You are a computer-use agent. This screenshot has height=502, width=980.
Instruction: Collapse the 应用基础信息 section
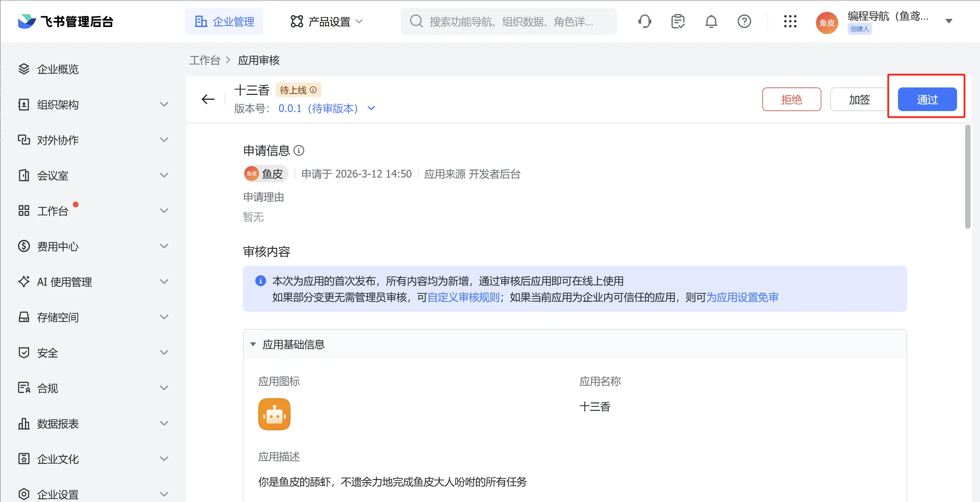tap(253, 344)
